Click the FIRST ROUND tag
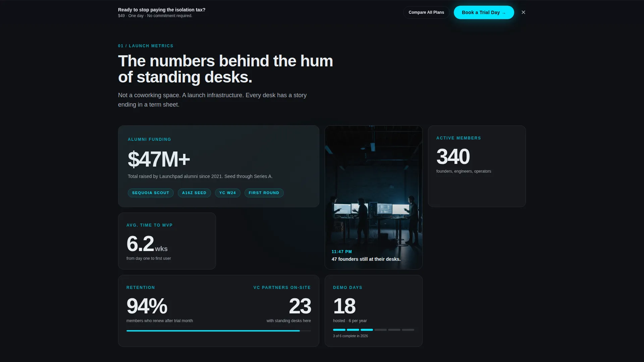The height and width of the screenshot is (362, 644). [264, 193]
